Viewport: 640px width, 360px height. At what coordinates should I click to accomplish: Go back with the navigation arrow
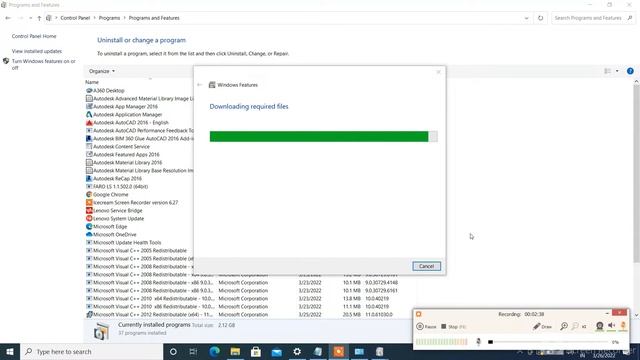tap(8, 18)
